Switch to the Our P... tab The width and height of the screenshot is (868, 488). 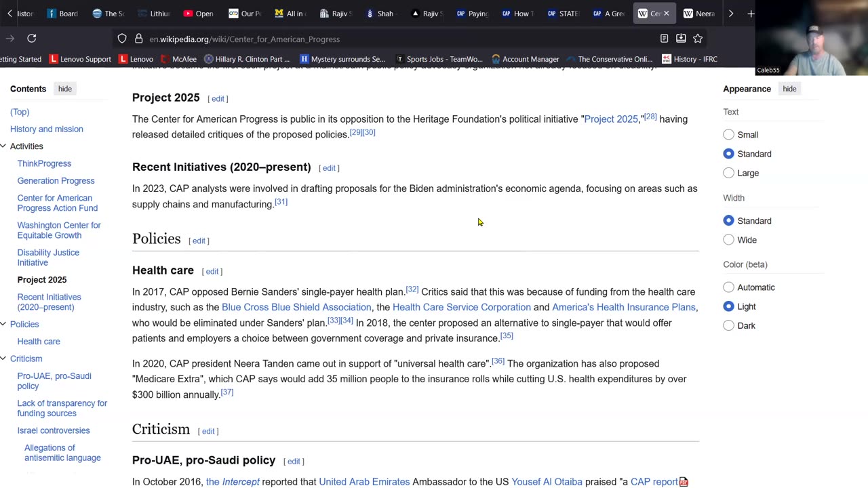click(245, 14)
